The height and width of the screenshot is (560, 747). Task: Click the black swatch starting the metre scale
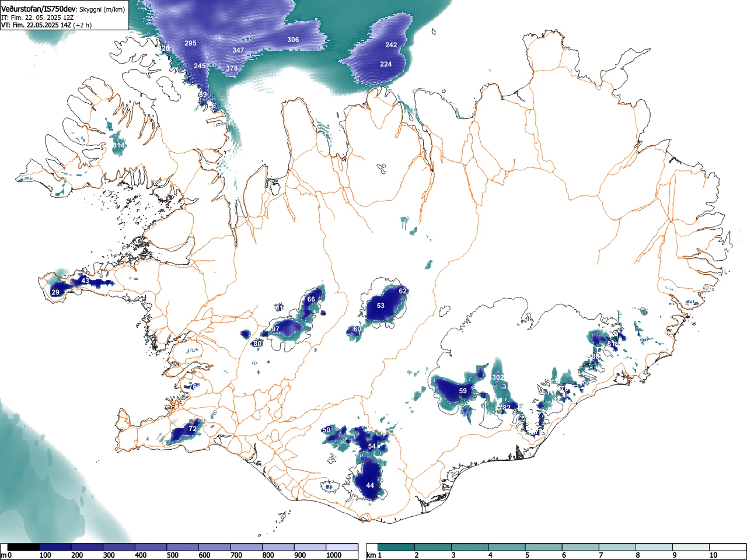(24, 548)
